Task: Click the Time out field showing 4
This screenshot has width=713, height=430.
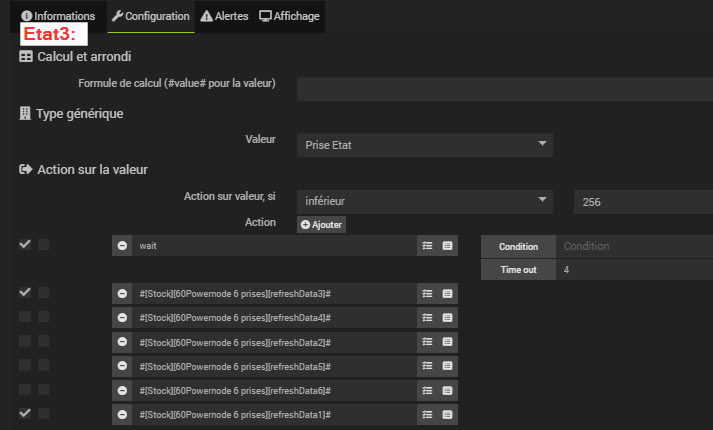Action: [x=634, y=270]
